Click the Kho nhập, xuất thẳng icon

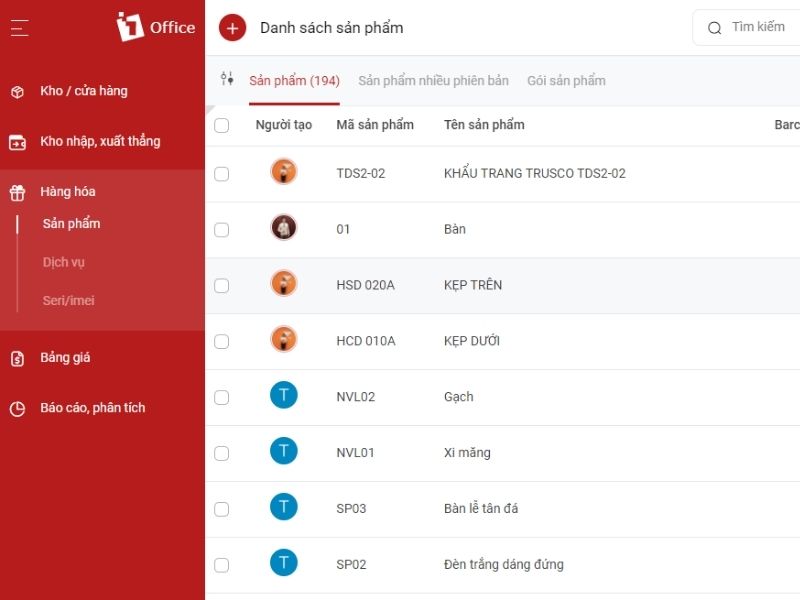pyautogui.click(x=17, y=142)
